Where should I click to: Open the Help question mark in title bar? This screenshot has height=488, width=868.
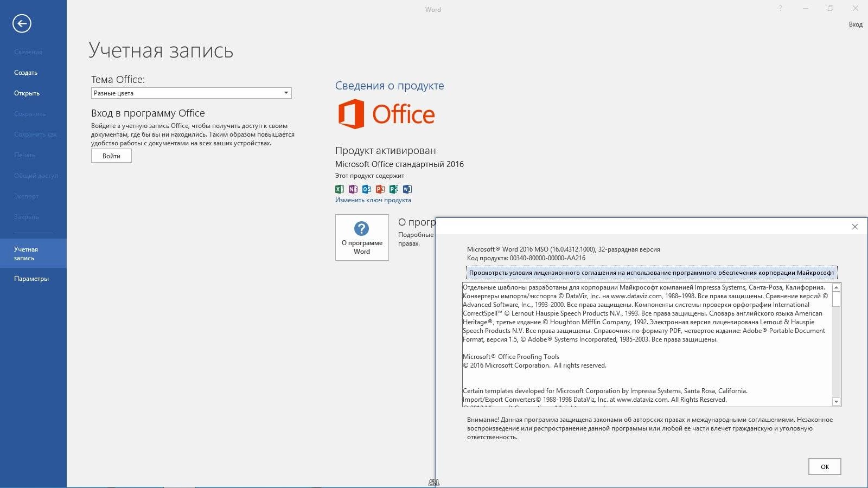click(x=780, y=8)
